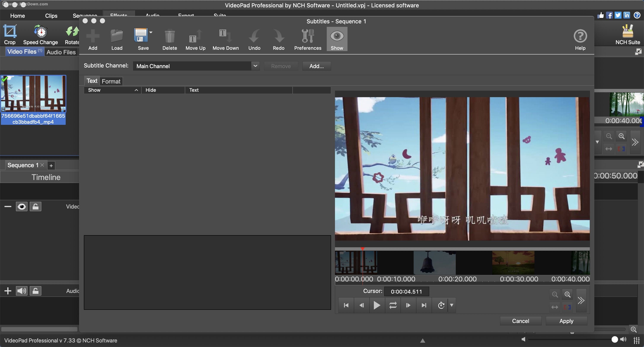Screen dimensions: 644x347
Task: Toggle the video track lock
Action: coord(35,207)
